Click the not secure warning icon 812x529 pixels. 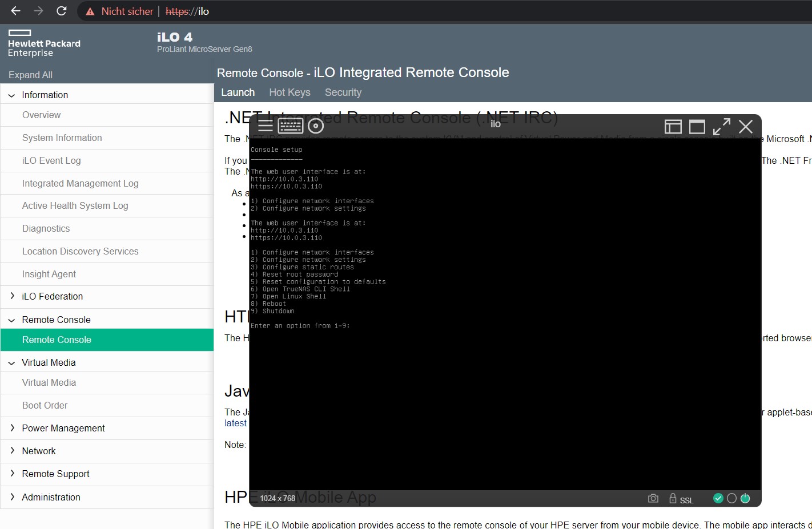(90, 11)
